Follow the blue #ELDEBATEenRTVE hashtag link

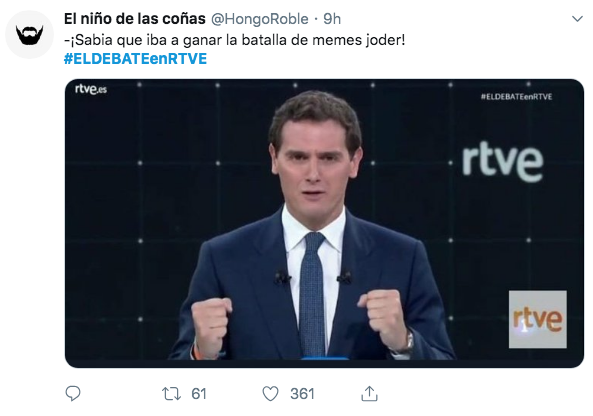click(x=135, y=59)
